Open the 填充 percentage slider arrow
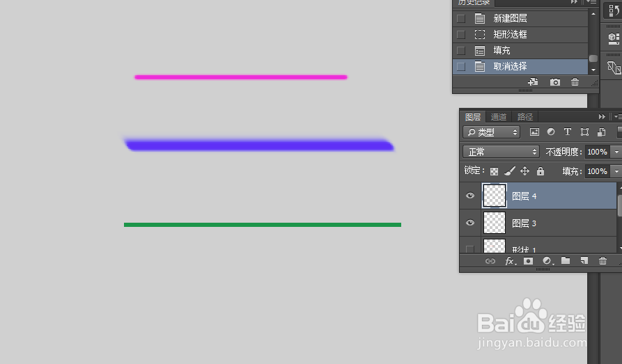The image size is (622, 364). [616, 171]
